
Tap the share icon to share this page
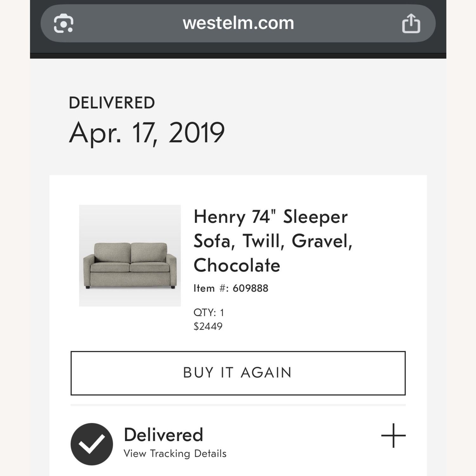click(x=411, y=23)
